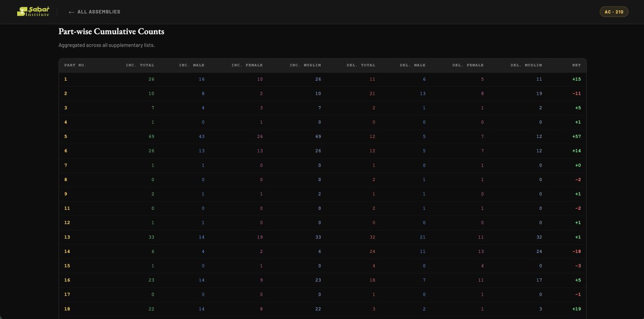Click Inc. Female 9 in part 16 row

(x=261, y=280)
